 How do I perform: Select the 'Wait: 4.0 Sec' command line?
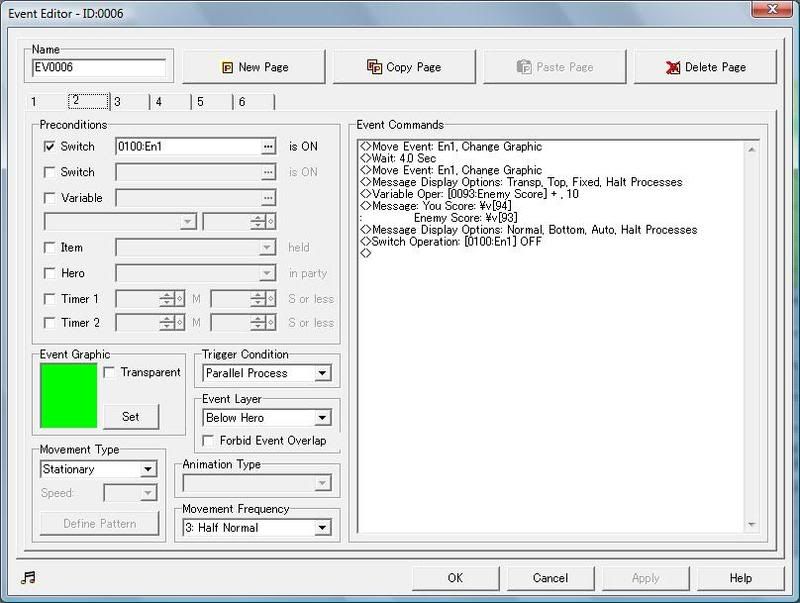click(x=398, y=159)
